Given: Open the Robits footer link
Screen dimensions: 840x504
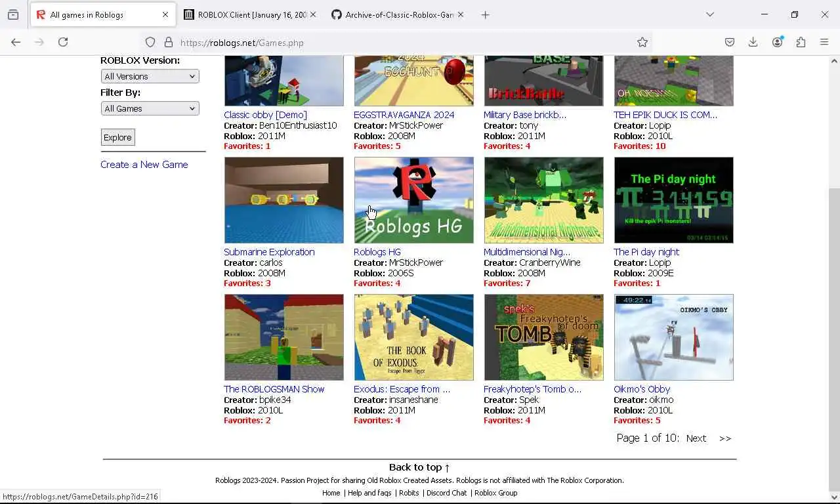Looking at the screenshot, I should pos(409,493).
